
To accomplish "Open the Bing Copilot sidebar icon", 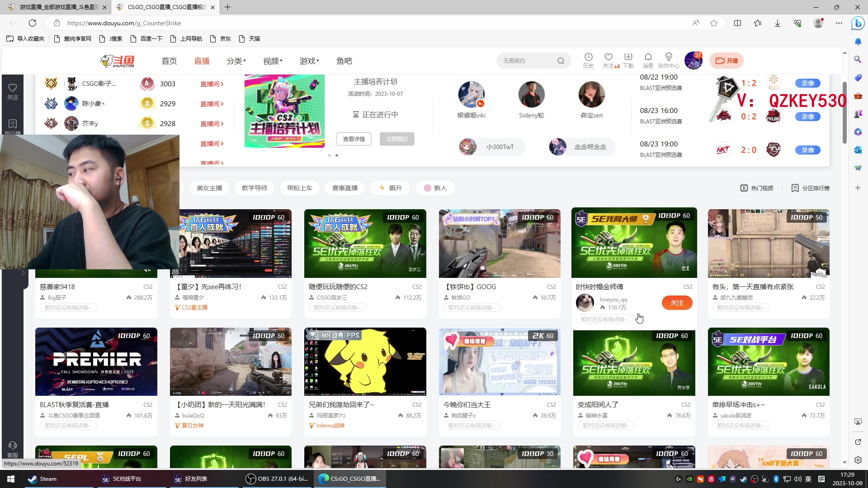I will click(x=858, y=23).
